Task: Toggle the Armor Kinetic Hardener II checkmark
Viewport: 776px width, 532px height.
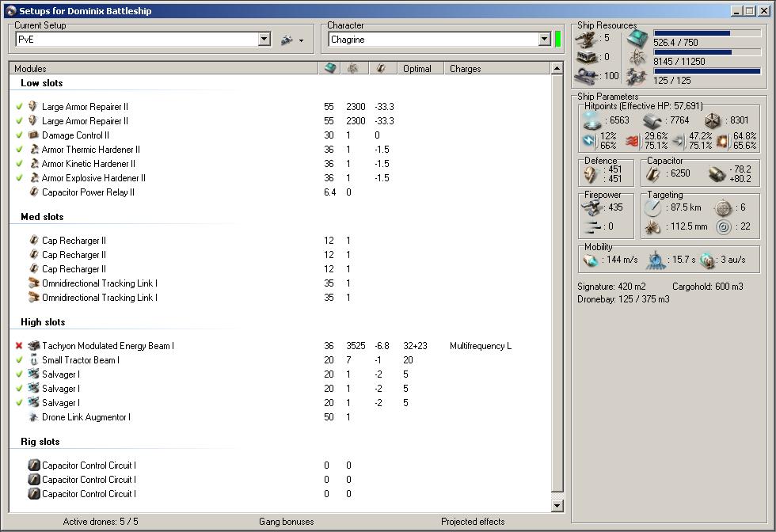Action: (x=19, y=164)
